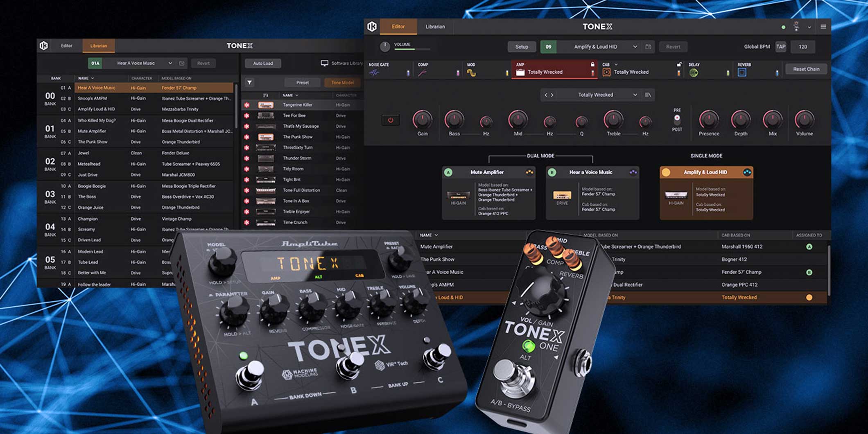Switch to the Editor tab in the Librarian window

pyautogui.click(x=66, y=46)
